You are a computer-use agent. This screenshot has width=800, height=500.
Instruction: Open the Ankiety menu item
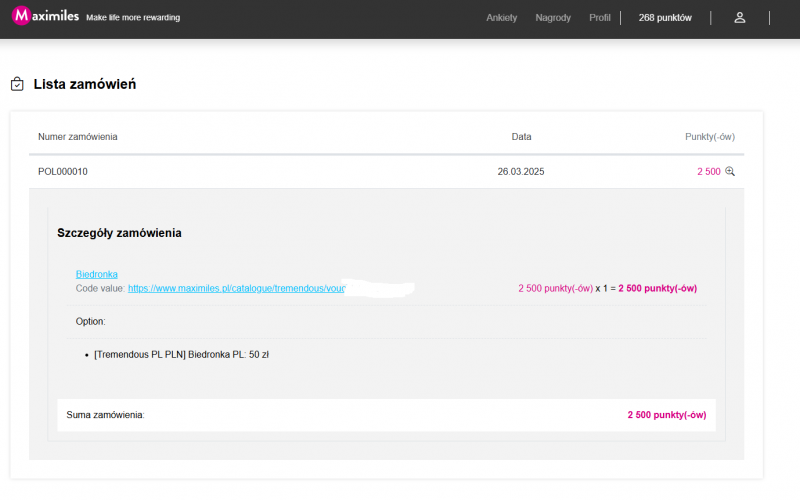(x=501, y=18)
